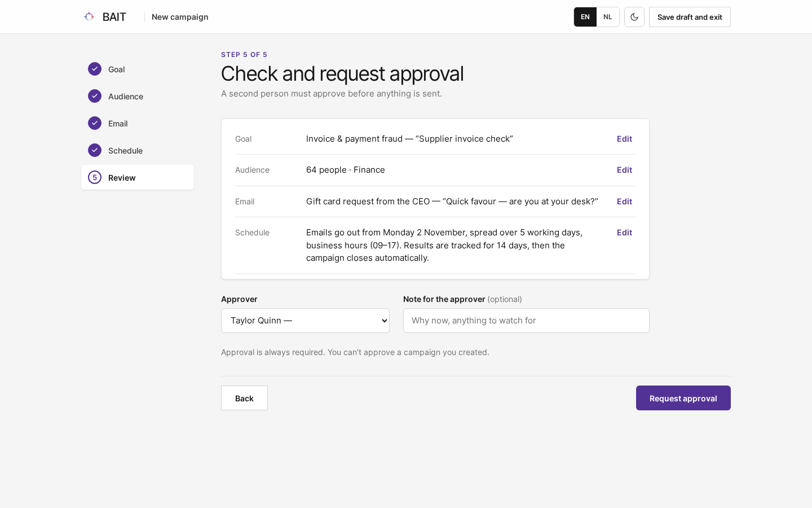Click Save draft and exit
Viewport: 812px width, 508px height.
(x=690, y=17)
